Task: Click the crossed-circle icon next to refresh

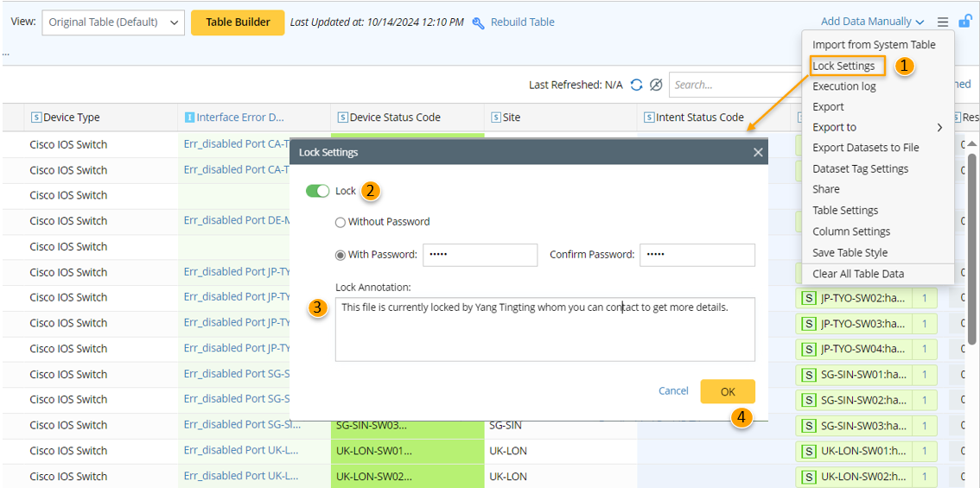Action: [656, 85]
